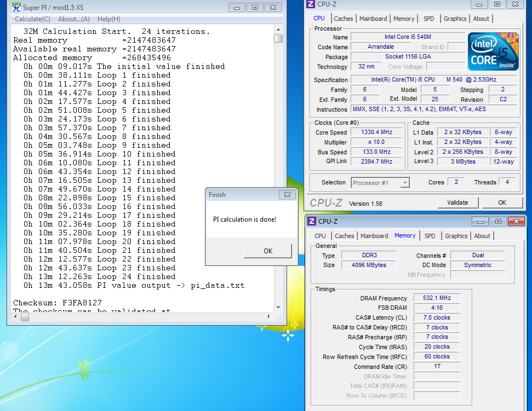Click the Package field Socket 1156 LGA
The width and height of the screenshot is (532, 411).
pos(408,56)
